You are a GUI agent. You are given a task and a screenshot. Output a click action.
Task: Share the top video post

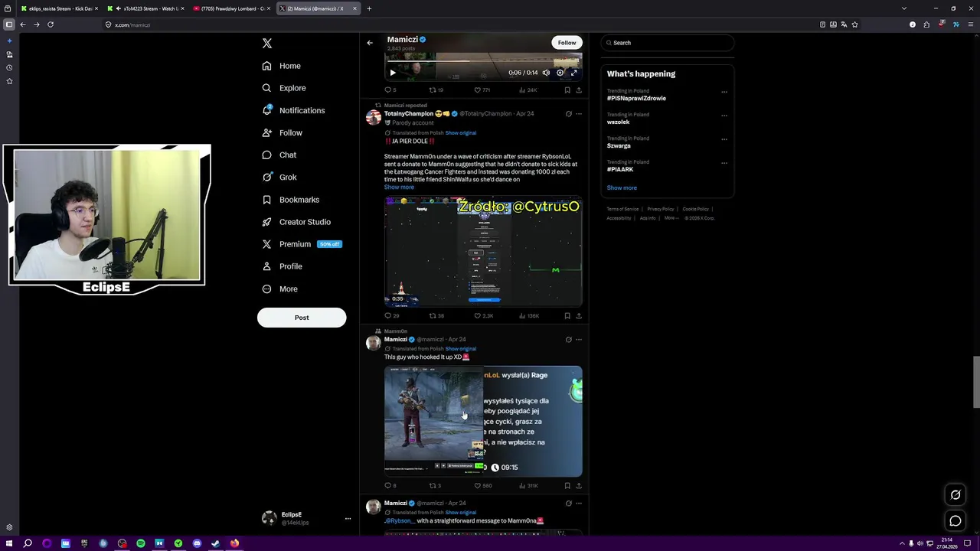click(x=579, y=90)
